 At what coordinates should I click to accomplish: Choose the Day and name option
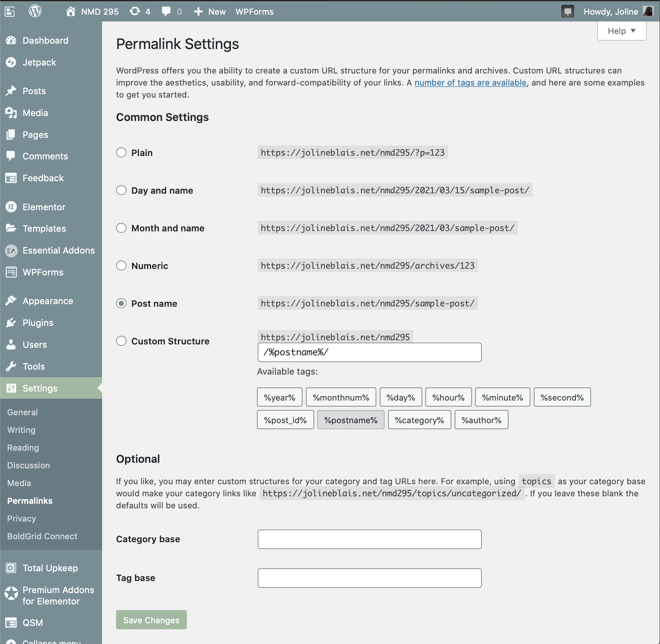click(x=121, y=190)
